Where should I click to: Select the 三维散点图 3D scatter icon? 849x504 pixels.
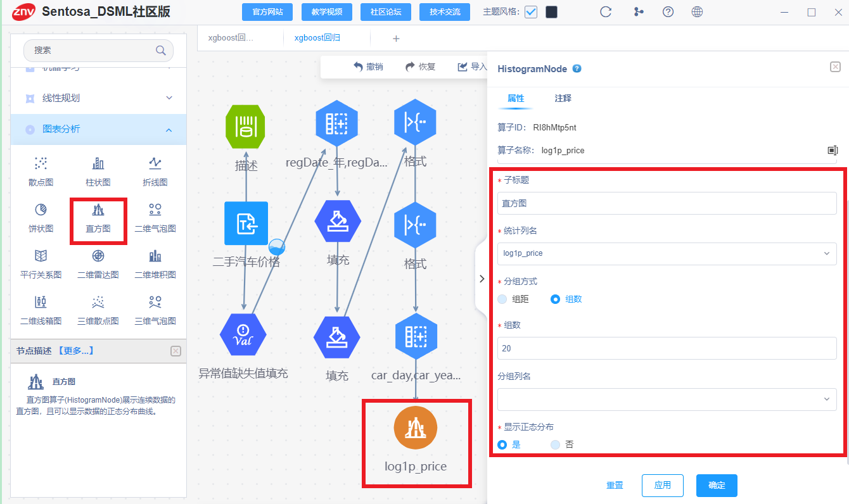click(x=98, y=302)
